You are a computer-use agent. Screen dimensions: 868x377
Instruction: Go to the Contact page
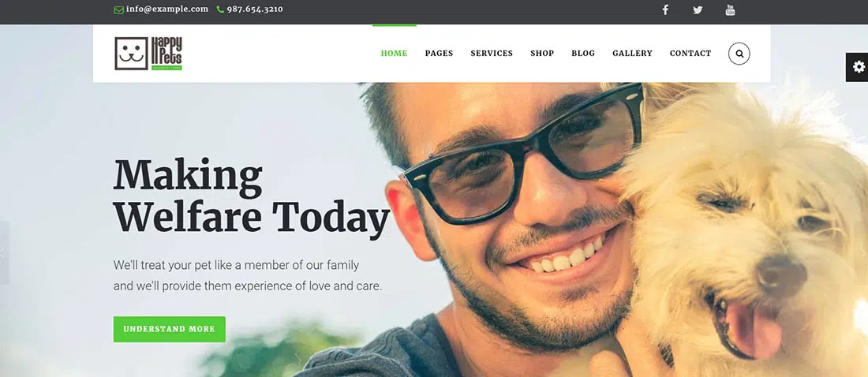pyautogui.click(x=690, y=54)
